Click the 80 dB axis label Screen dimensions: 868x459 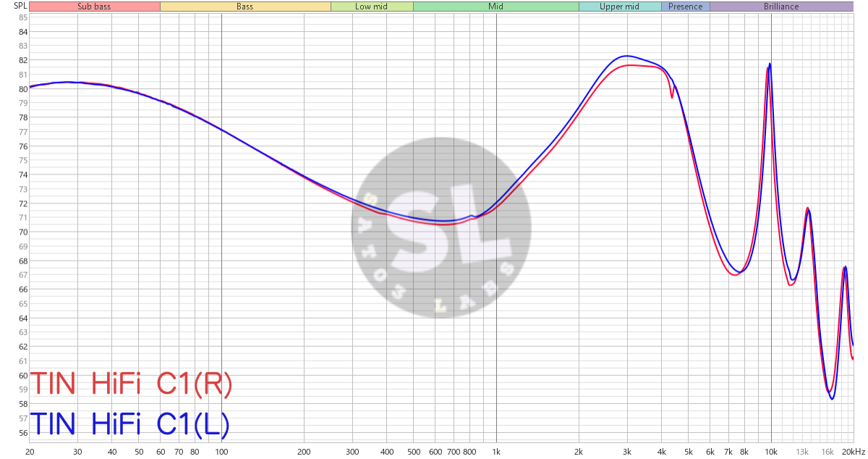point(22,89)
